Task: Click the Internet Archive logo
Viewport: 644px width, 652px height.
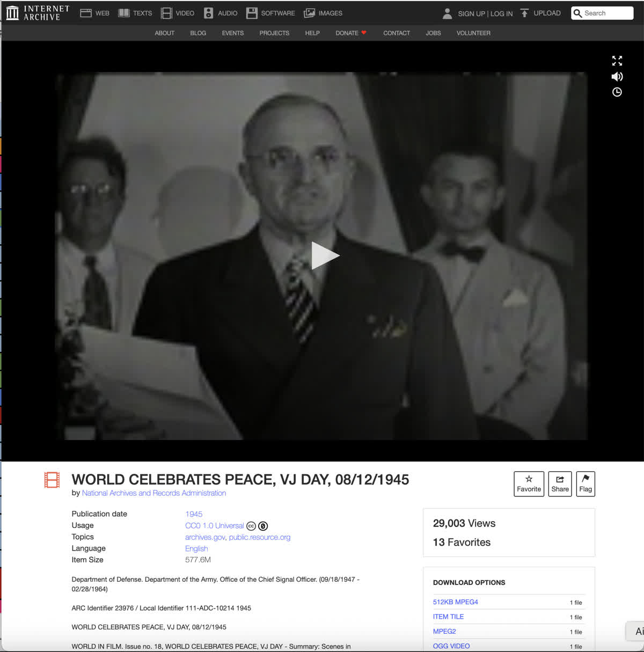Action: click(38, 13)
